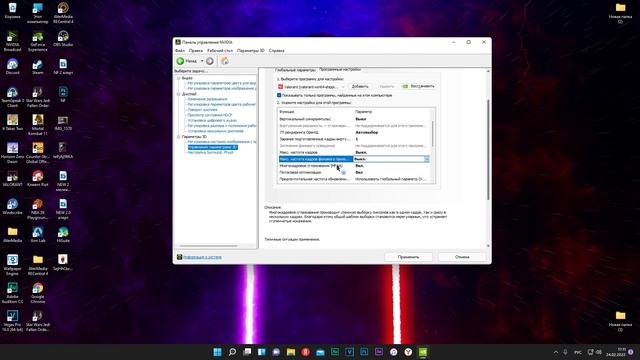Open Установка цифрового аудио task

pos(212,120)
